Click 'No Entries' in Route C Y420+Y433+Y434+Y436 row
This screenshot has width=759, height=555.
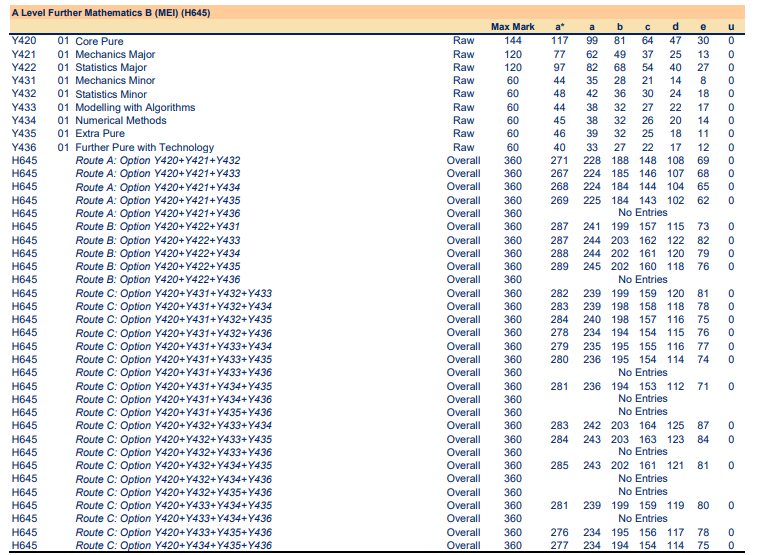[643, 518]
